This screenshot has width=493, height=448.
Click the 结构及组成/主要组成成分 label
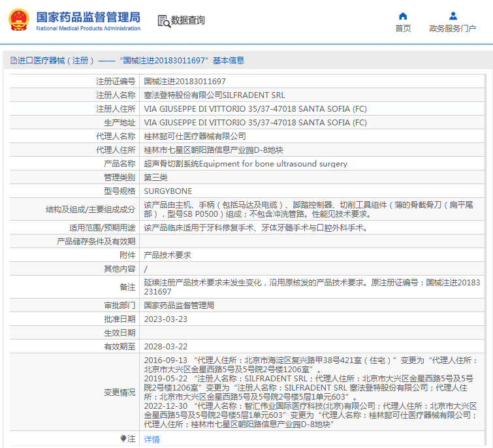point(91,210)
